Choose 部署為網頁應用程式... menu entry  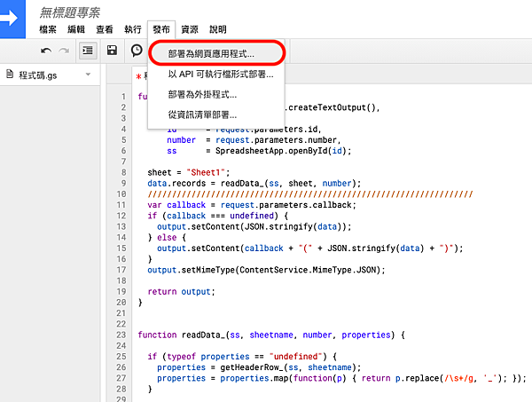coord(216,53)
